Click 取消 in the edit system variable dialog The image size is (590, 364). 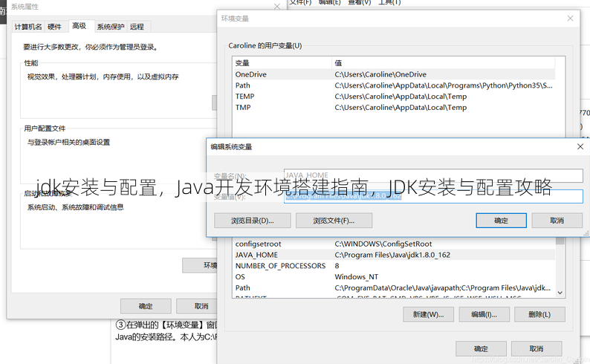click(x=557, y=221)
